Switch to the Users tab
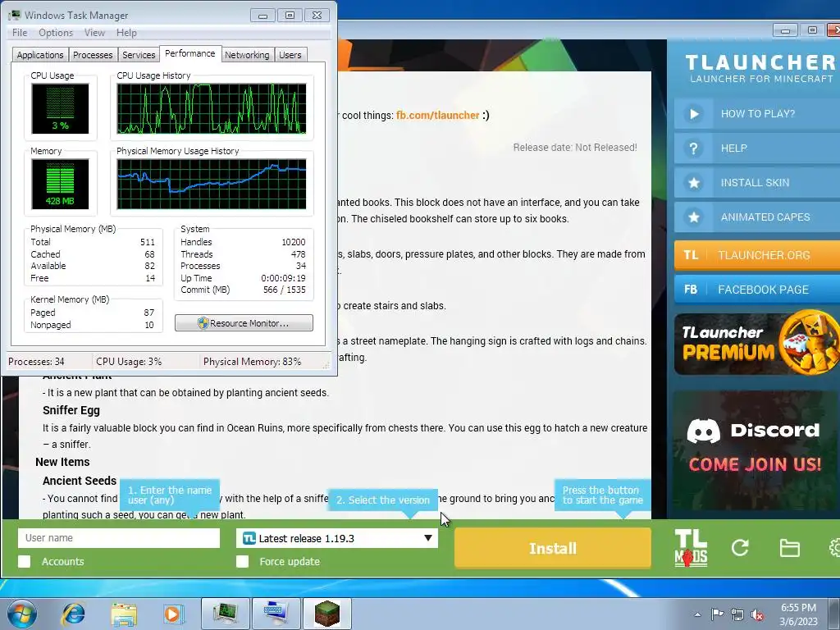840x630 pixels. coord(290,55)
